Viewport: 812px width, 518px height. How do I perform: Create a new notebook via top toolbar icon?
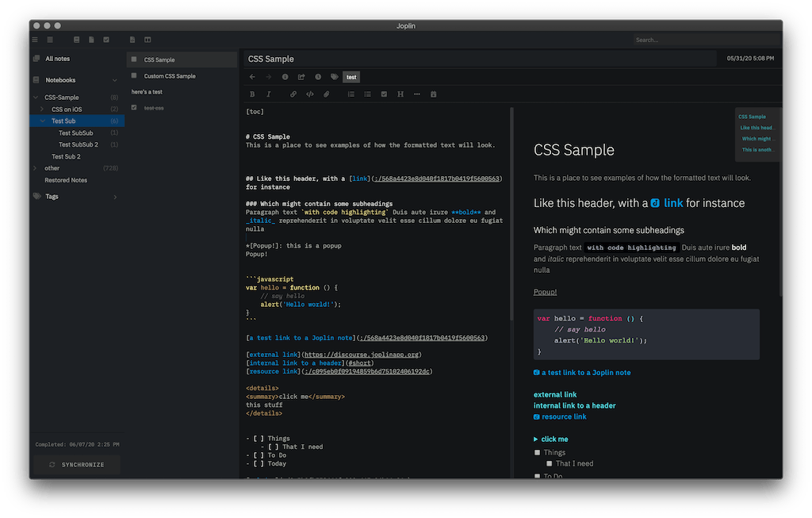pos(77,40)
